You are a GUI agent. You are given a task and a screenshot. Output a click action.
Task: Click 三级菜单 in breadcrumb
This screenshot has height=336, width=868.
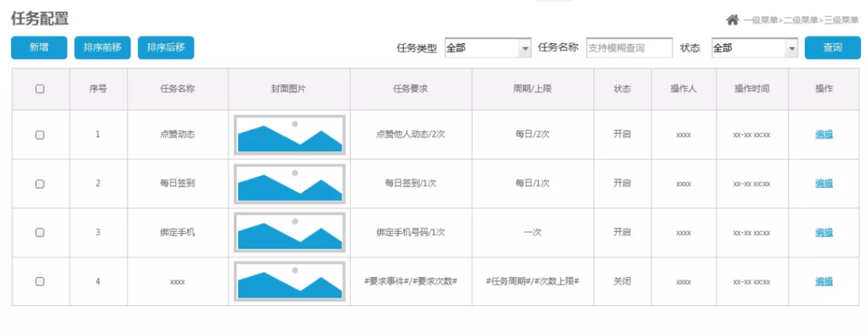pyautogui.click(x=841, y=21)
